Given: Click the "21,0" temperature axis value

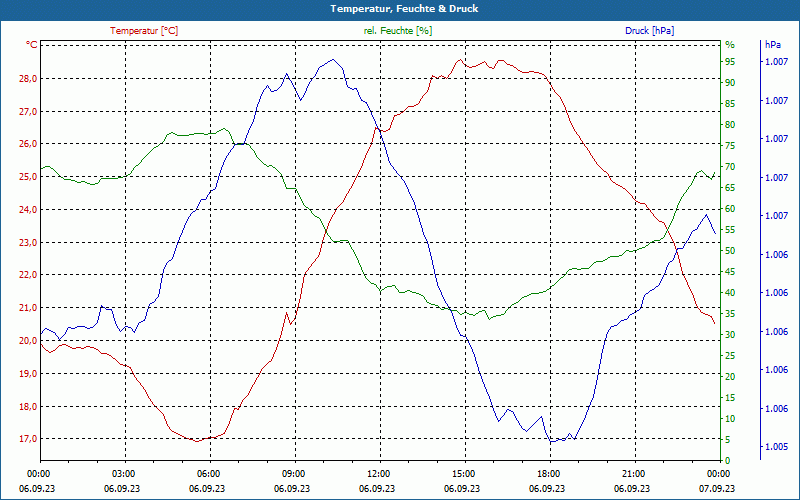Looking at the screenshot, I should pos(28,308).
